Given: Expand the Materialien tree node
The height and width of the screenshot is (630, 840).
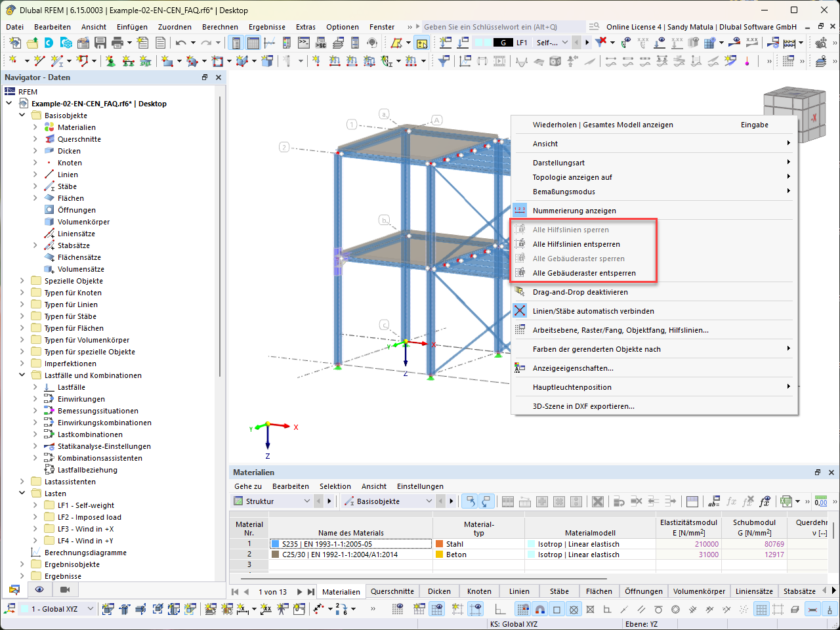Looking at the screenshot, I should pos(35,127).
